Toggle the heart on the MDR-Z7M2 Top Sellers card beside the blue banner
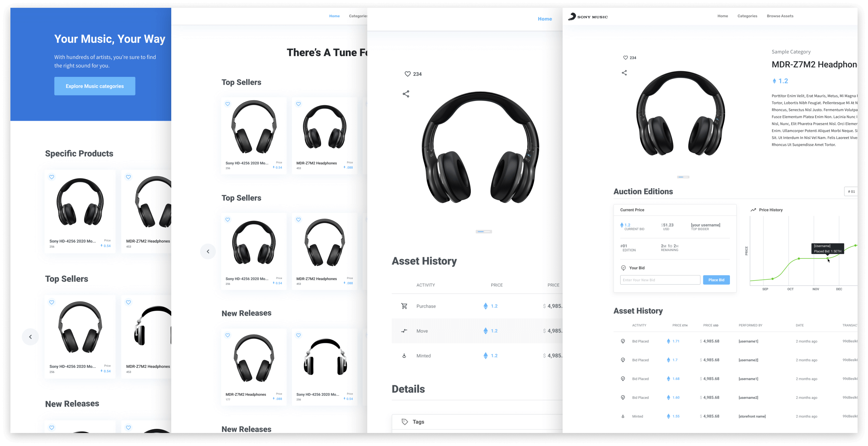The width and height of the screenshot is (868, 446). (128, 302)
